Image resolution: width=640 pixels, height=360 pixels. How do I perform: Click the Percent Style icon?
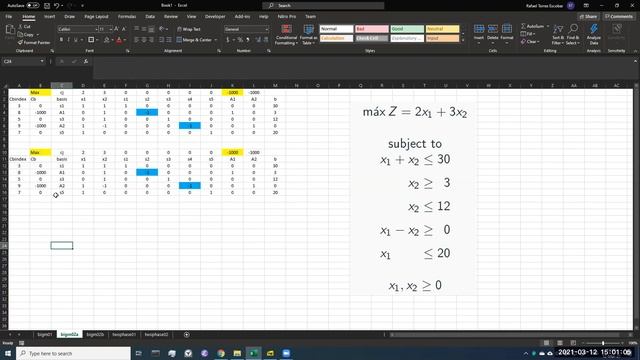pos(240,40)
